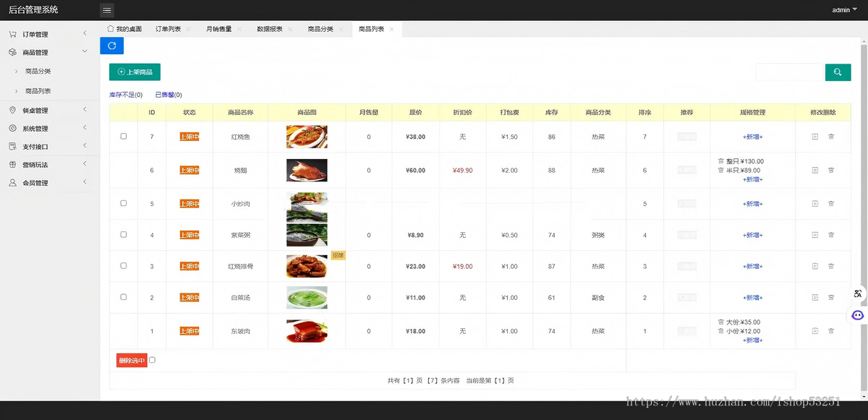The image size is (868, 420).
Task: Click the 库存不足(0) filter link
Action: tap(126, 95)
